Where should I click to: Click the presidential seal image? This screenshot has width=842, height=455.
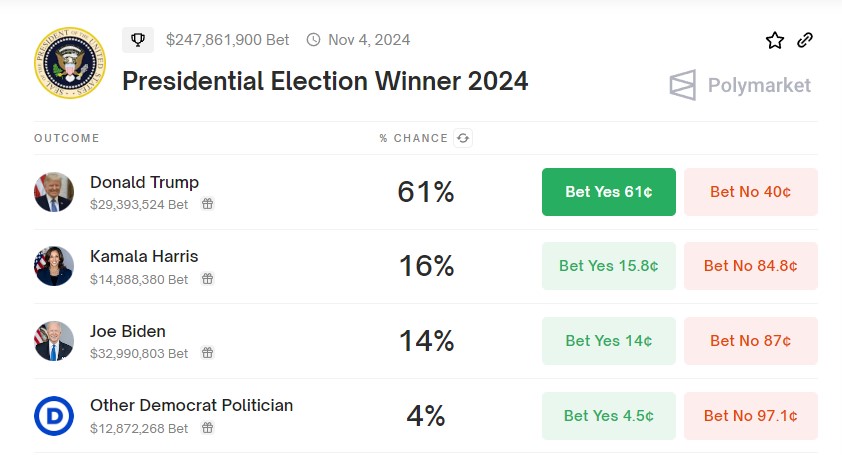click(x=66, y=64)
